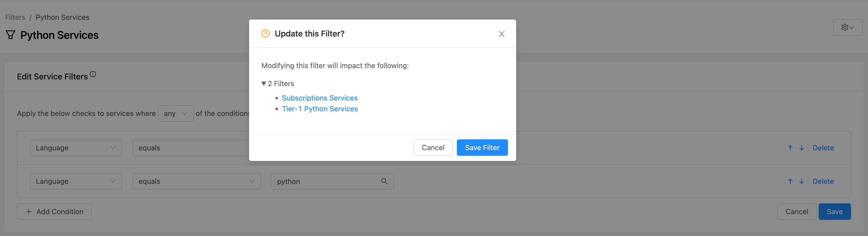This screenshot has width=868, height=236.
Task: Move first condition up with arrow icon
Action: pyautogui.click(x=790, y=148)
